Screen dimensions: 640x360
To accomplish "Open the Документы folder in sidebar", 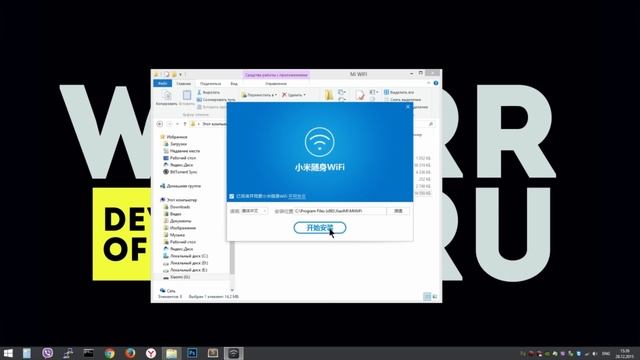I will tap(177, 221).
